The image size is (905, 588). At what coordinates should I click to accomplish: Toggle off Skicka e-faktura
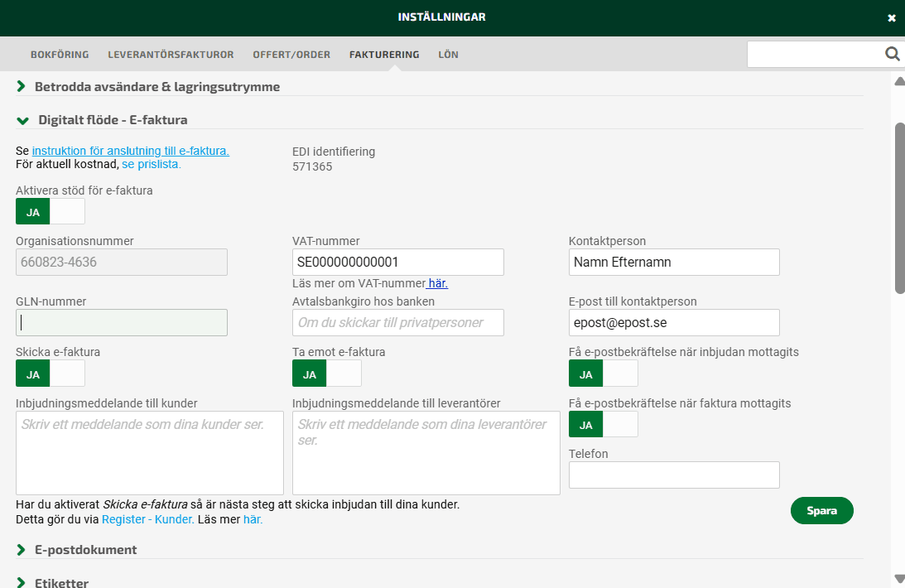68,373
